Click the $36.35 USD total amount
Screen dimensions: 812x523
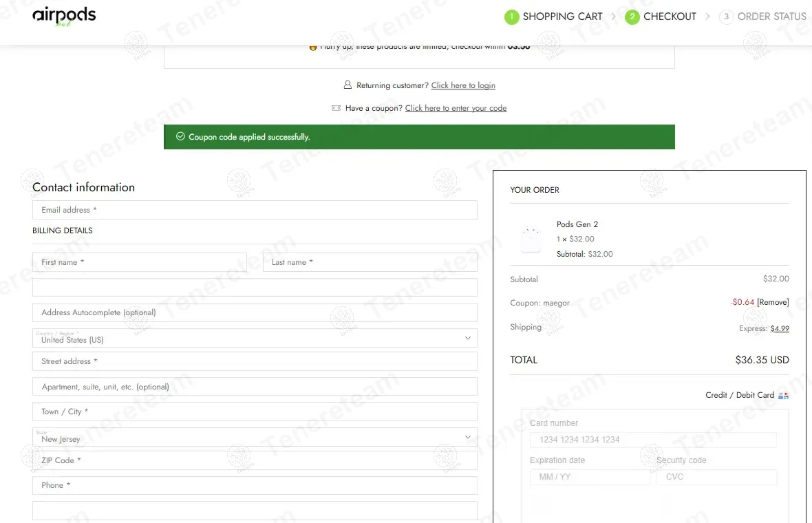(762, 360)
